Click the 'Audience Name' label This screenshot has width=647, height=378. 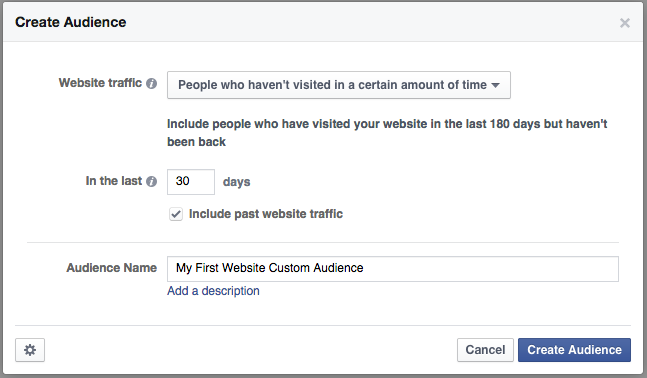click(x=112, y=268)
